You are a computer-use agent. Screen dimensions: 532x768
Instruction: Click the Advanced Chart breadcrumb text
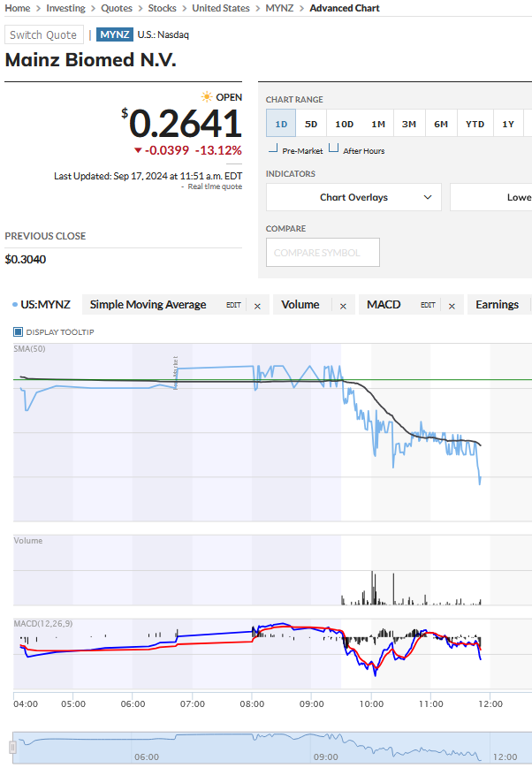[x=345, y=8]
